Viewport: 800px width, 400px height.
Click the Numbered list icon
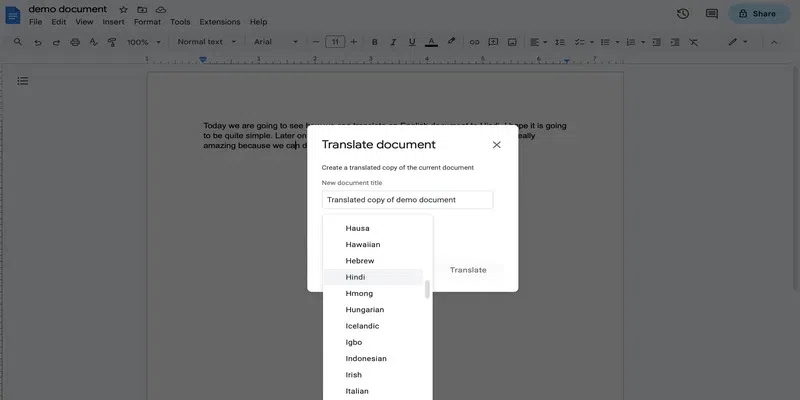pyautogui.click(x=631, y=42)
